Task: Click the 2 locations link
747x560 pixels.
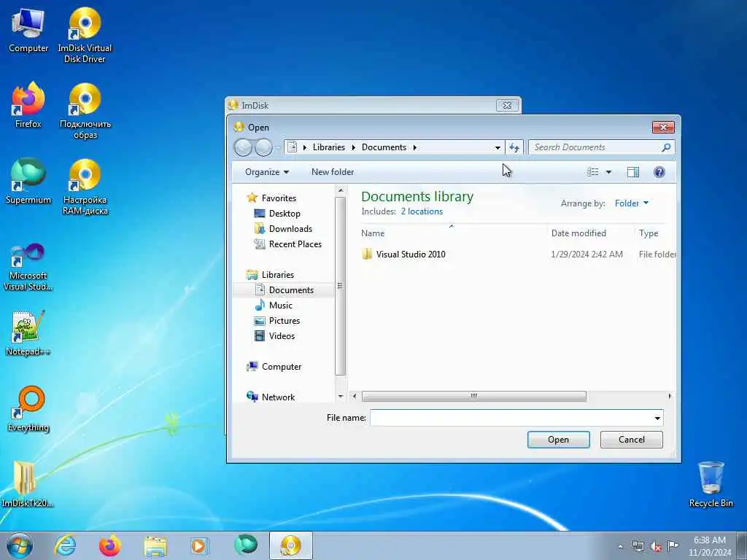Action: (422, 211)
